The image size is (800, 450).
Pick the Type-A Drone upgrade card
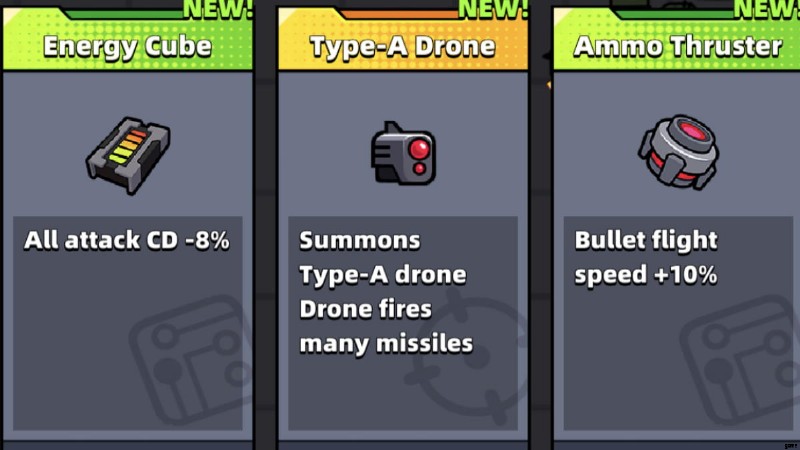tap(403, 224)
